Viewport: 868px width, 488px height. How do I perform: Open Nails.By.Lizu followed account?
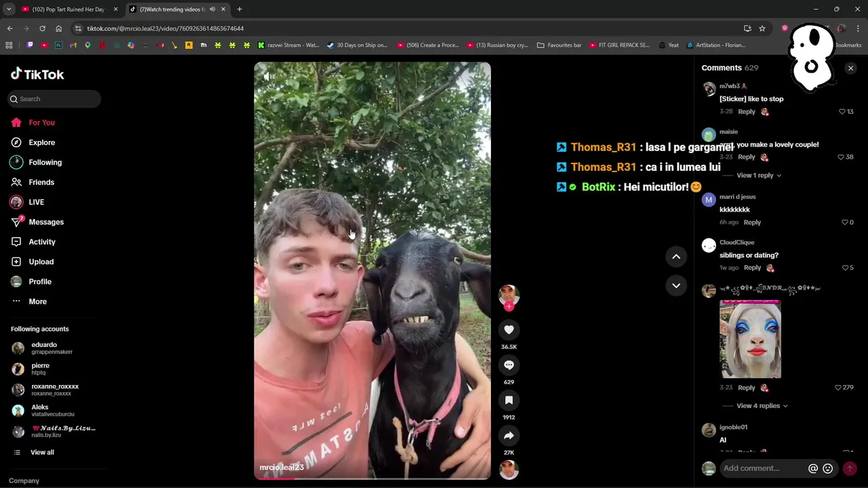(54, 431)
